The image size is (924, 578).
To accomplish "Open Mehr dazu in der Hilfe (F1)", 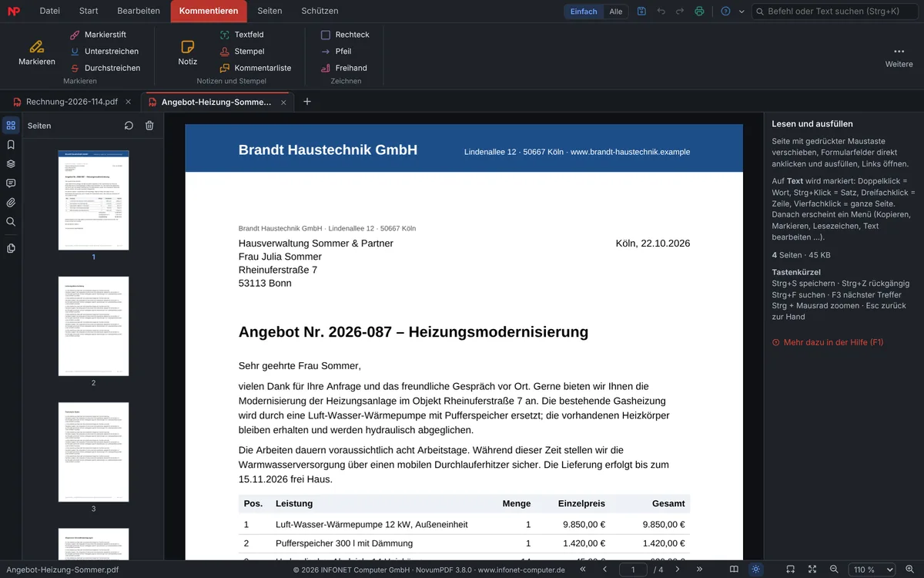I will [x=828, y=342].
